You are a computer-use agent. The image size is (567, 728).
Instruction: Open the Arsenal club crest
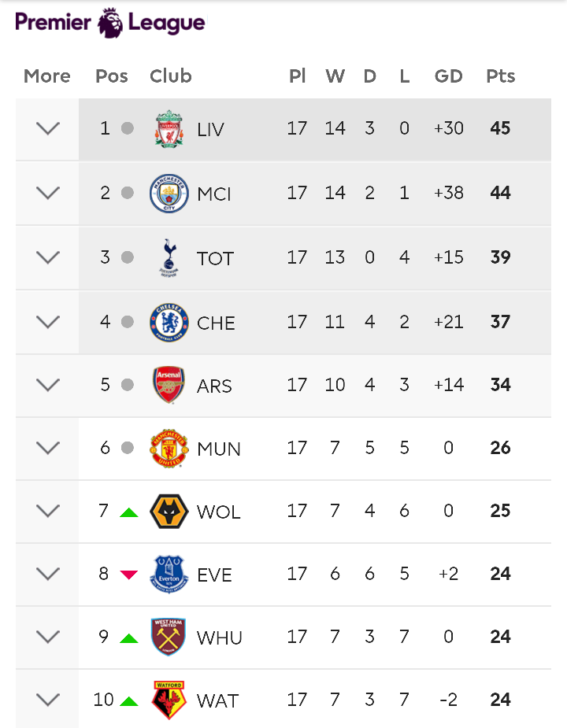(169, 385)
